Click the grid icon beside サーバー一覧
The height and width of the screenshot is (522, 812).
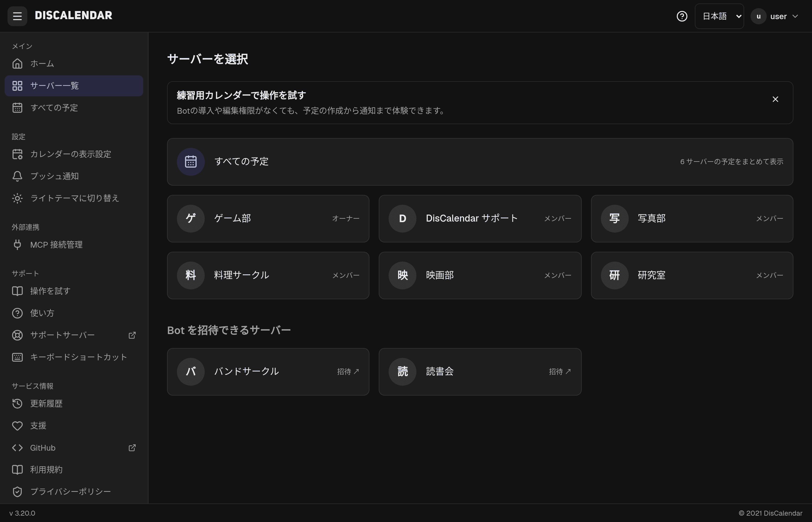[x=17, y=86]
